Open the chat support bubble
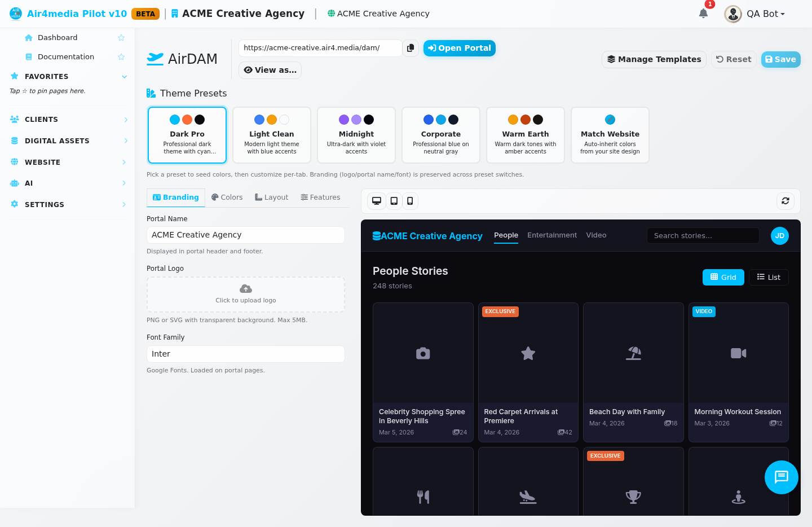812x527 pixels. click(x=782, y=477)
